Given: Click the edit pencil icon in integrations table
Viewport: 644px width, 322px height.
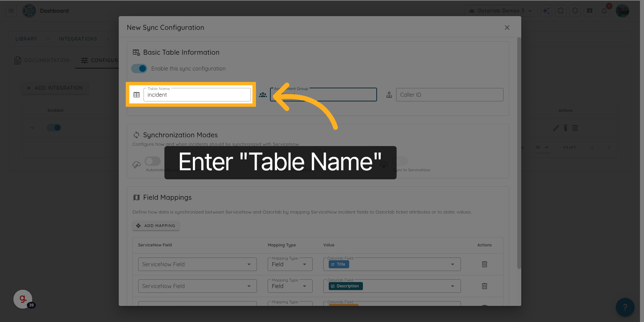Looking at the screenshot, I should coord(556,128).
